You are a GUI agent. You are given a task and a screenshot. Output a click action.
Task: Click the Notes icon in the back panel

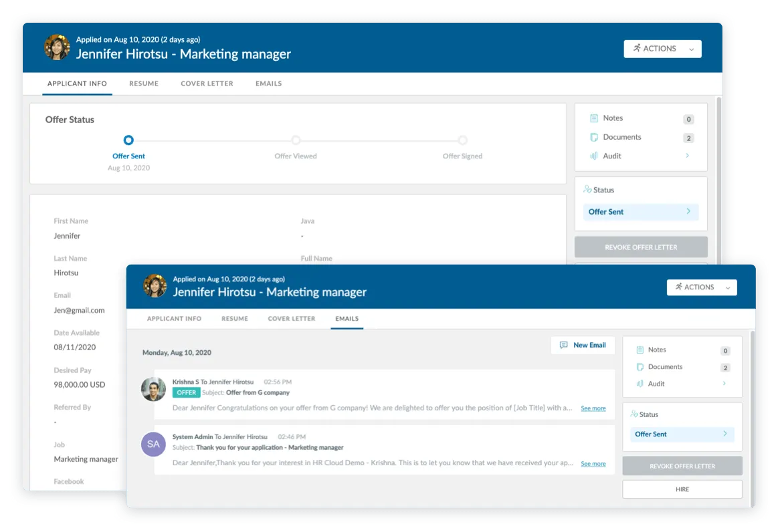[594, 118]
